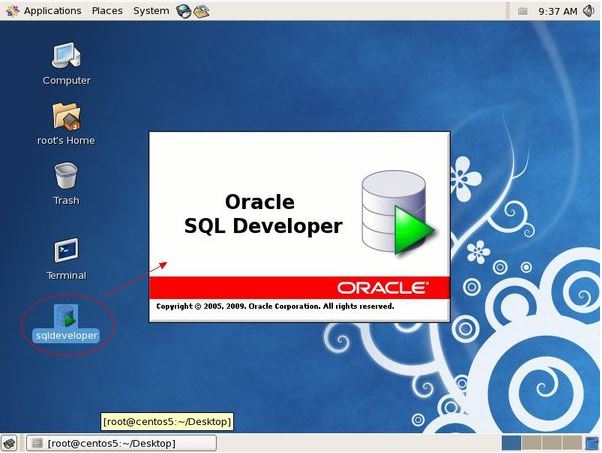602x453 pixels.
Task: Click the Oracle SQL Developer splash screen
Action: point(299,227)
